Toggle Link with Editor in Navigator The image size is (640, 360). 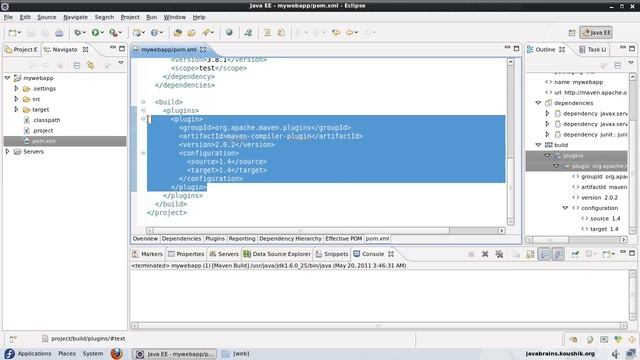click(x=90, y=65)
